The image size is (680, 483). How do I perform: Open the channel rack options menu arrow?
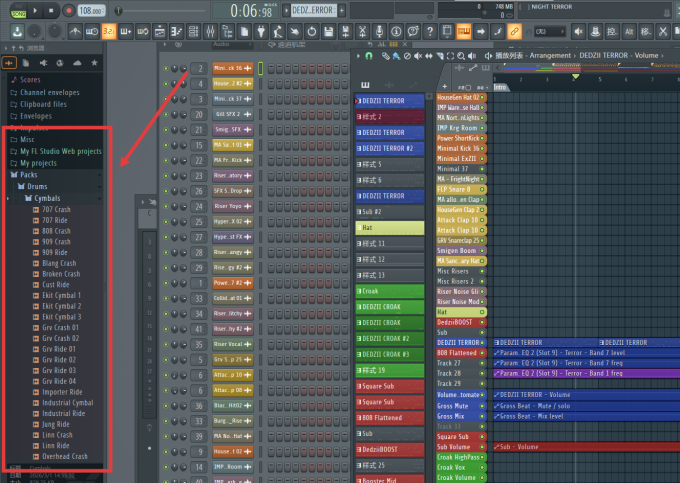coord(165,44)
